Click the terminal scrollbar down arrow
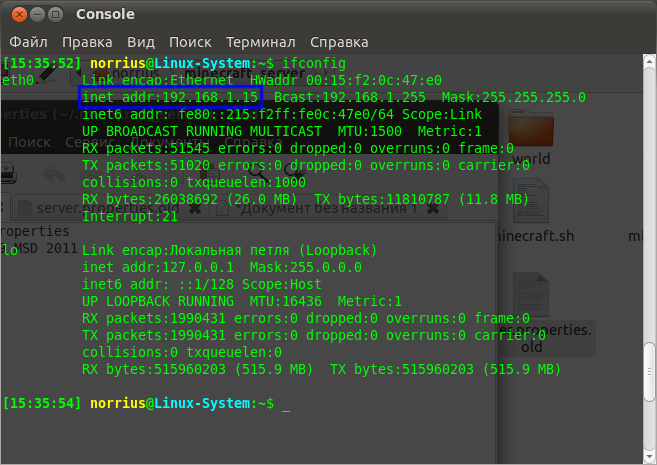The height and width of the screenshot is (465, 657). [649, 456]
